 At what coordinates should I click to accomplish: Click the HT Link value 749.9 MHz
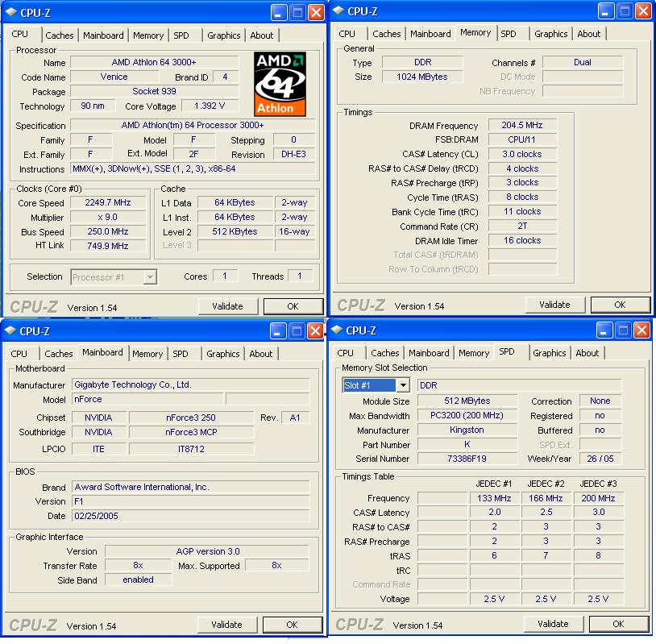coord(108,246)
